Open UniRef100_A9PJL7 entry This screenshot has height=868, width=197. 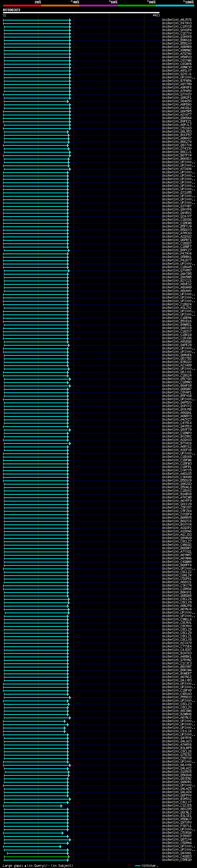pos(177,125)
